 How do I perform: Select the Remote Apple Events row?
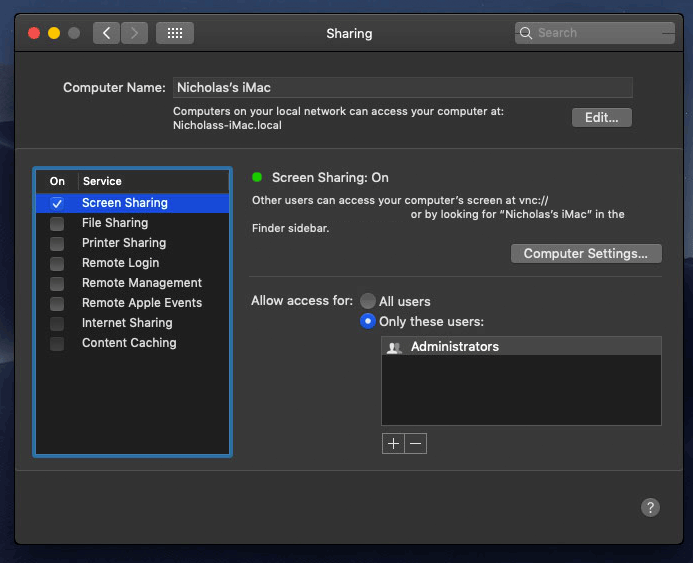tap(133, 303)
